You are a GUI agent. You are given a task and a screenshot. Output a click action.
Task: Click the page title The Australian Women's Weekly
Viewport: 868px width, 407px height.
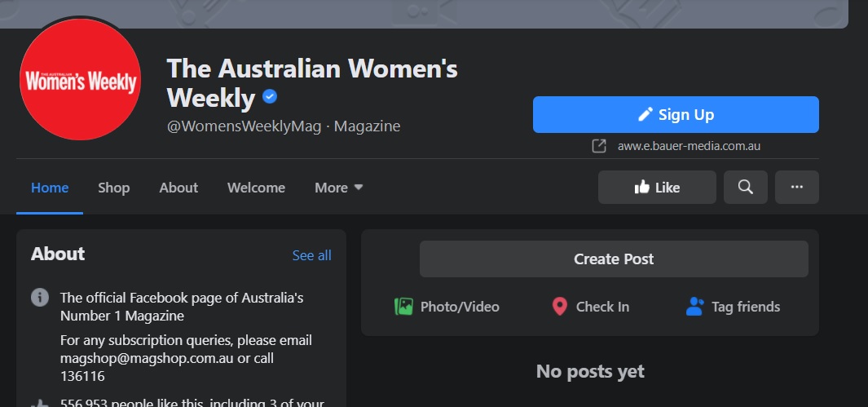(311, 83)
